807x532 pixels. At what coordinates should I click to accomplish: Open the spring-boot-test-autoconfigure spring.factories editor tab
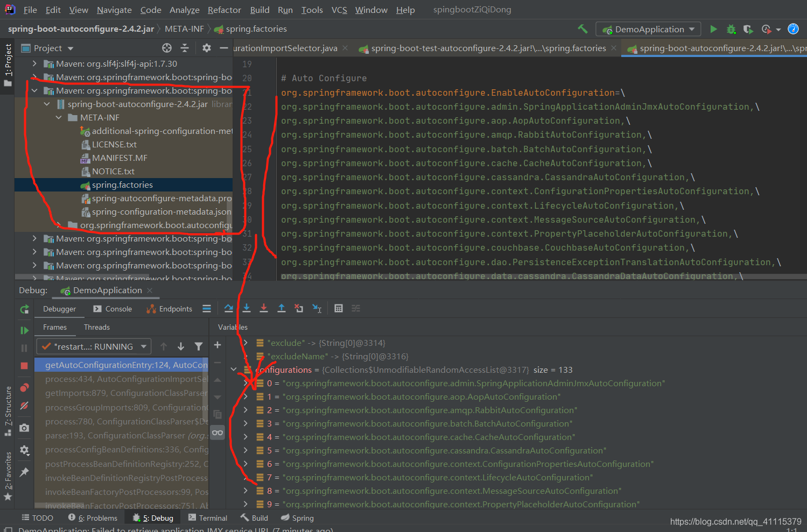click(488, 48)
